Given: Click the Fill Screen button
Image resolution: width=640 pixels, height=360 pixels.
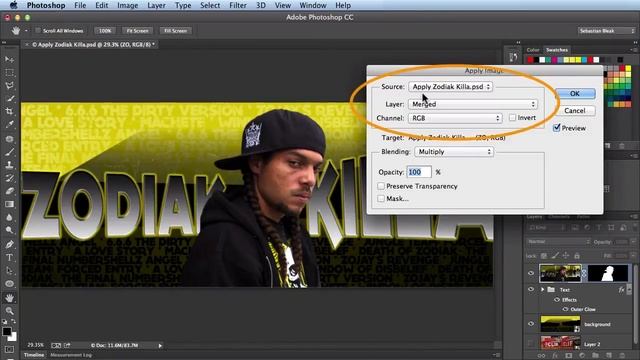Looking at the screenshot, I should [176, 31].
